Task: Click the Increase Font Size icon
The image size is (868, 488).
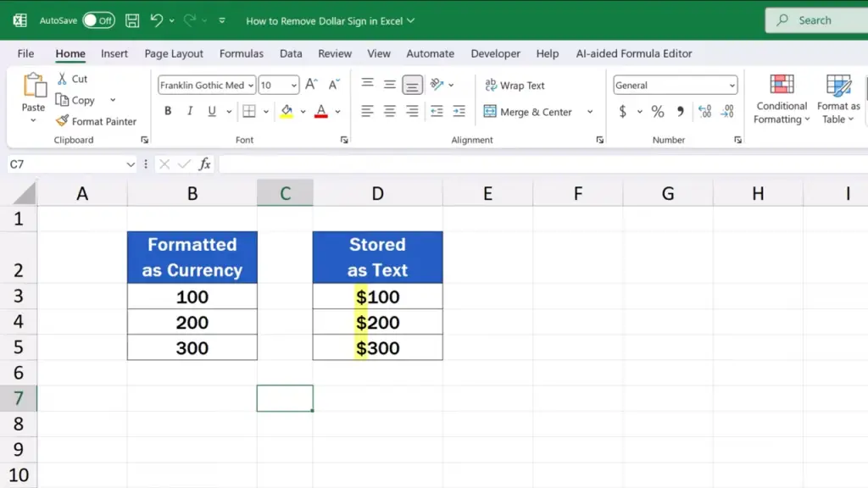Action: pos(311,85)
